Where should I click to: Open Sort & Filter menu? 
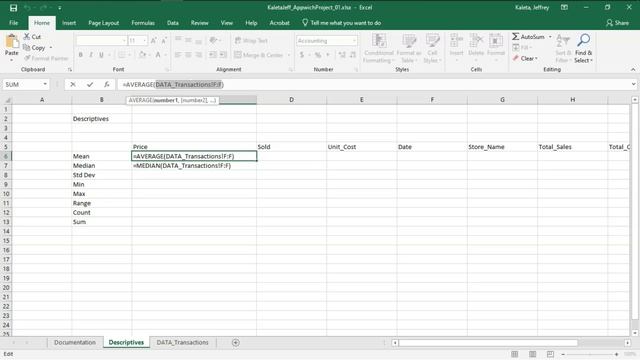point(563,49)
